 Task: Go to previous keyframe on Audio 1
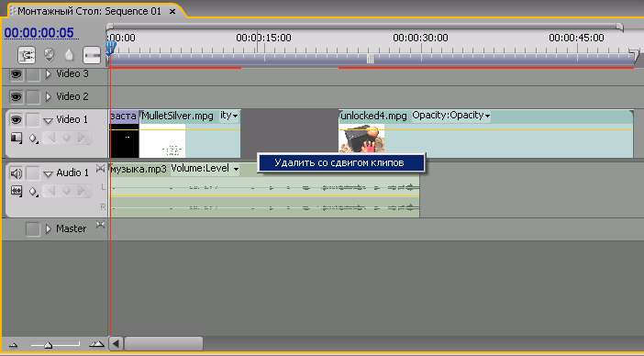point(51,191)
